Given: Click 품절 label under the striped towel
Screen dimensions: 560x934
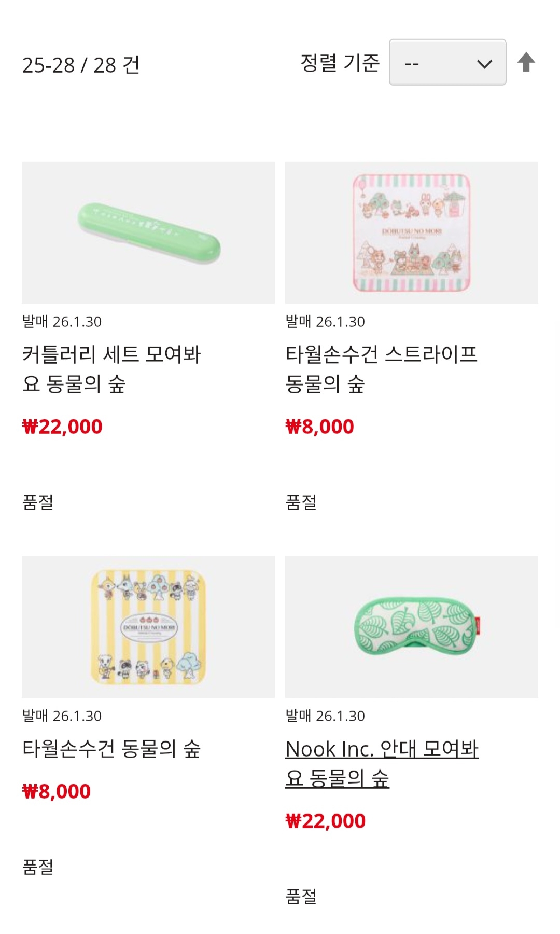Looking at the screenshot, I should click(x=301, y=502).
